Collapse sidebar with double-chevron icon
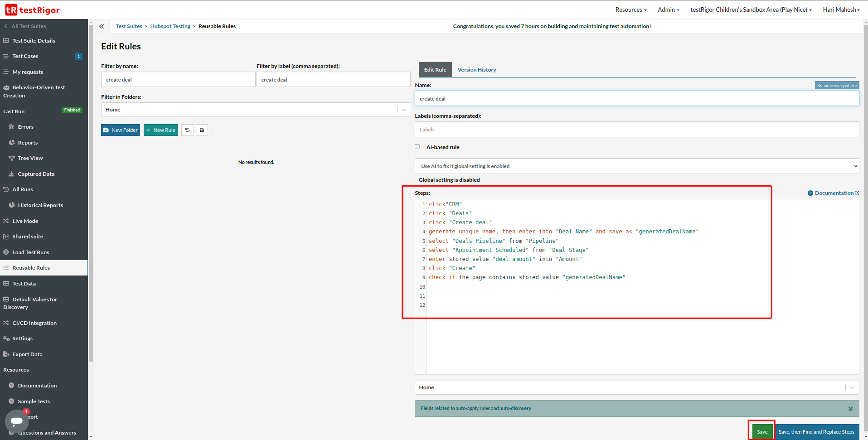 coord(102,26)
